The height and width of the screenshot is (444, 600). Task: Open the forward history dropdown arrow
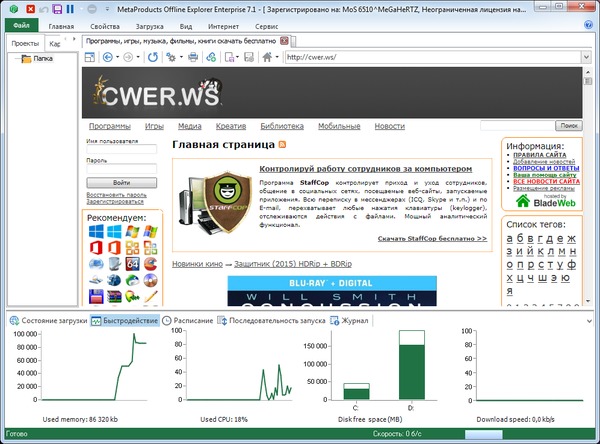click(138, 57)
